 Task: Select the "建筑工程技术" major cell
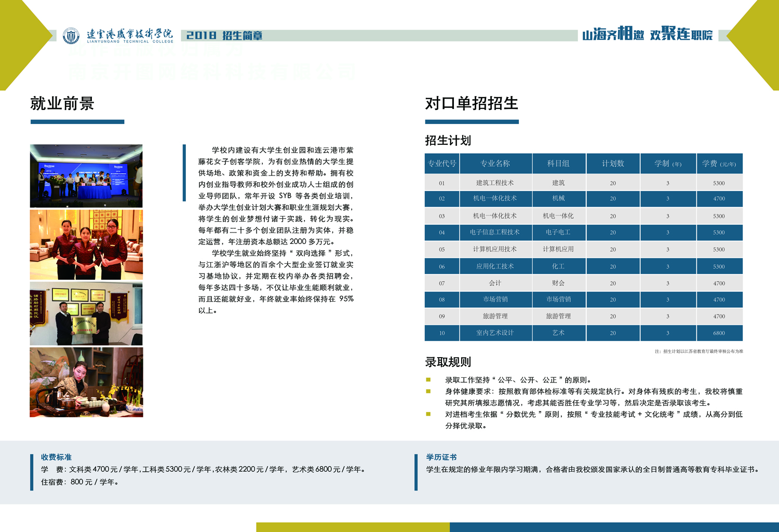[495, 183]
